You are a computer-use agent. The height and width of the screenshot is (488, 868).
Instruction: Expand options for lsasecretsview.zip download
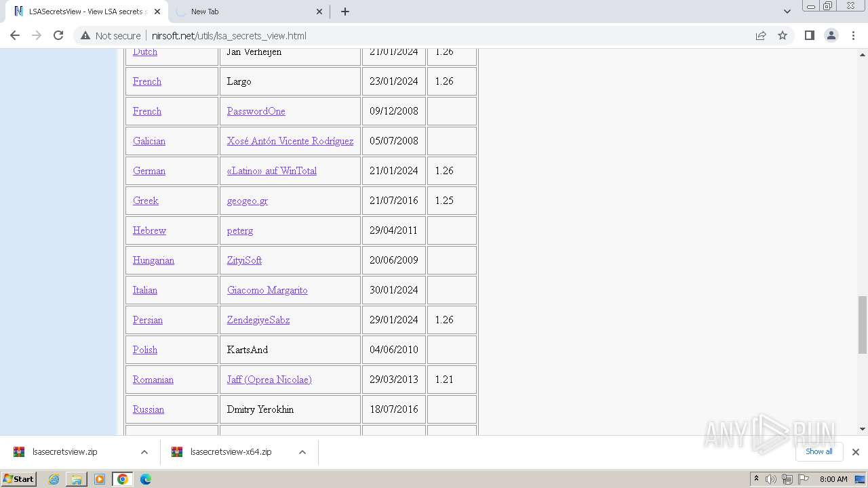click(144, 452)
